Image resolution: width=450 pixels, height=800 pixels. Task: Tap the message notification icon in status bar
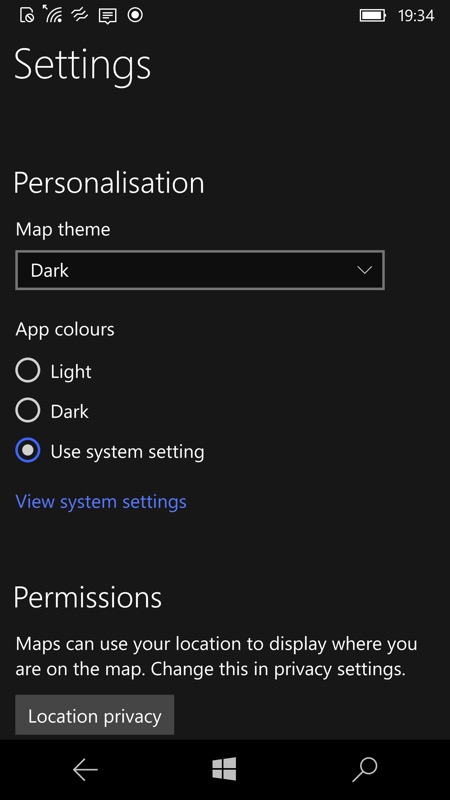pyautogui.click(x=107, y=16)
